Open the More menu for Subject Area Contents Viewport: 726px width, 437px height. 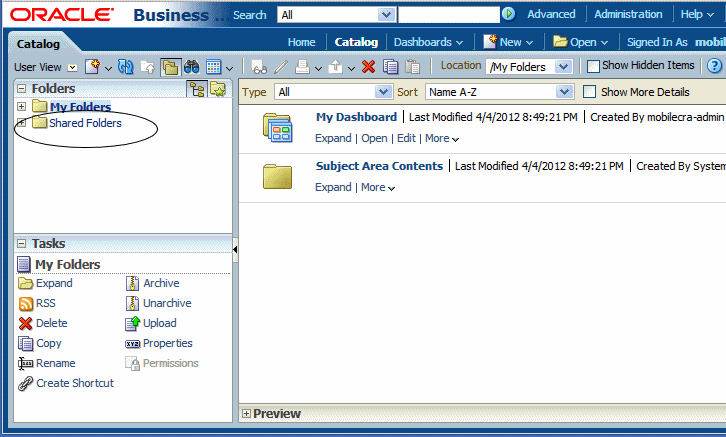point(378,187)
